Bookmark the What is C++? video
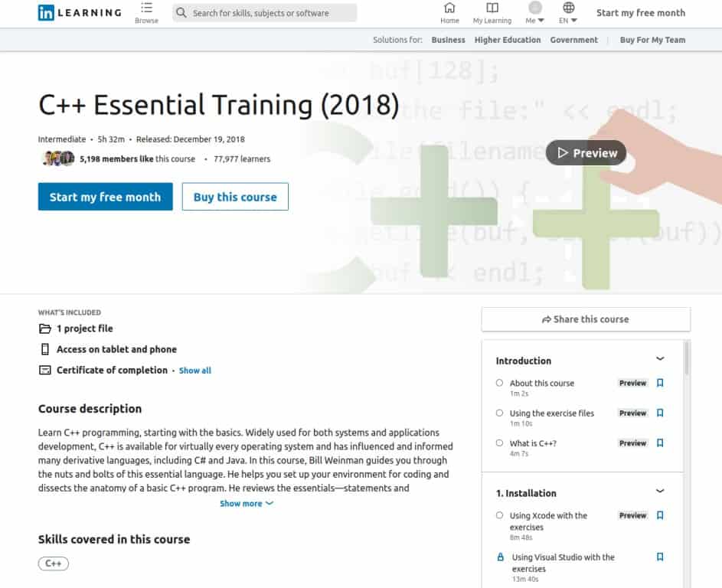The image size is (722, 588). [x=660, y=443]
